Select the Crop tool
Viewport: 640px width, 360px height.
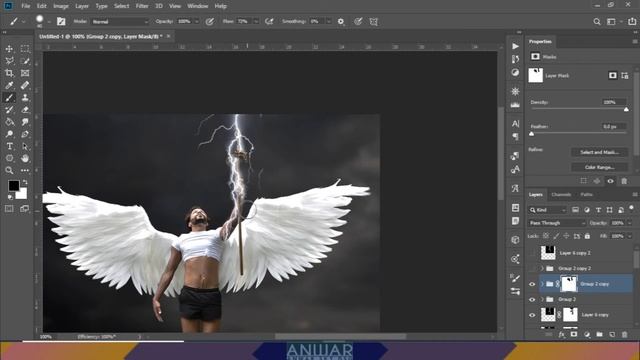click(x=9, y=73)
